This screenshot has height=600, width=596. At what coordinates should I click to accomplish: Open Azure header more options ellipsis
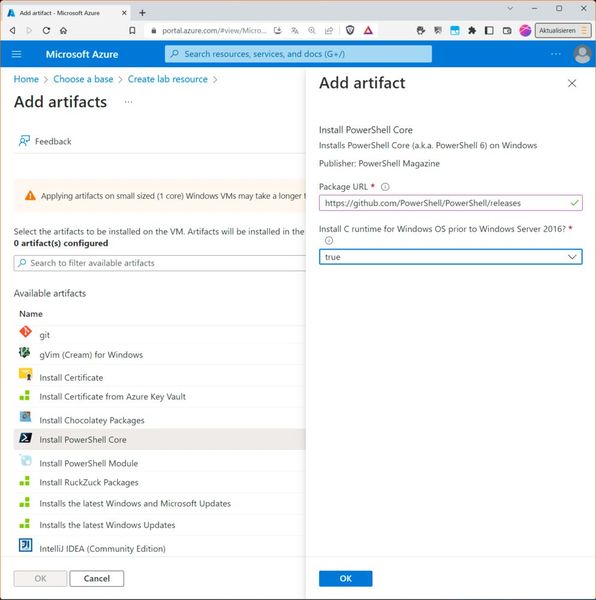click(555, 54)
